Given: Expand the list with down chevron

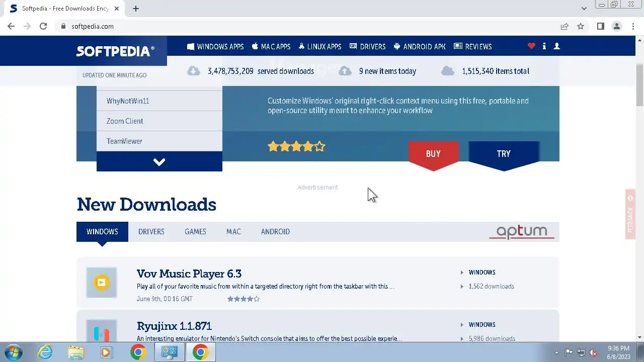Looking at the screenshot, I should pyautogui.click(x=159, y=161).
